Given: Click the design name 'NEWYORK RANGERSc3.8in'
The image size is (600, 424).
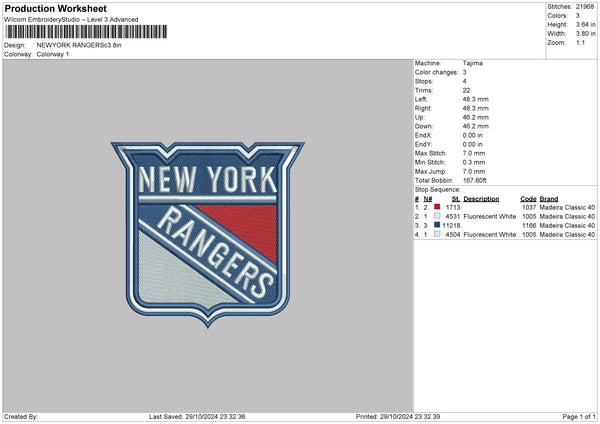Looking at the screenshot, I should pyautogui.click(x=79, y=45).
